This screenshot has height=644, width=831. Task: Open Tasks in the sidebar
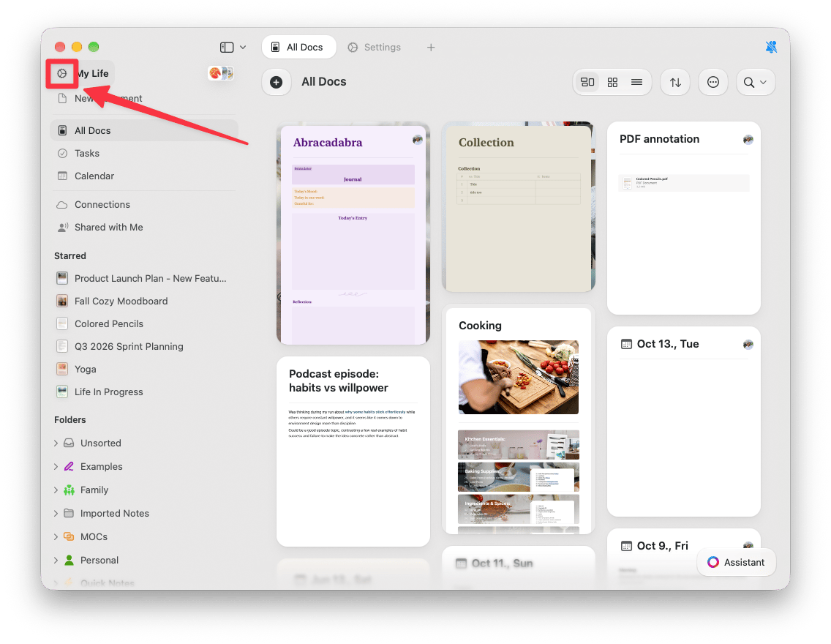[x=144, y=153]
